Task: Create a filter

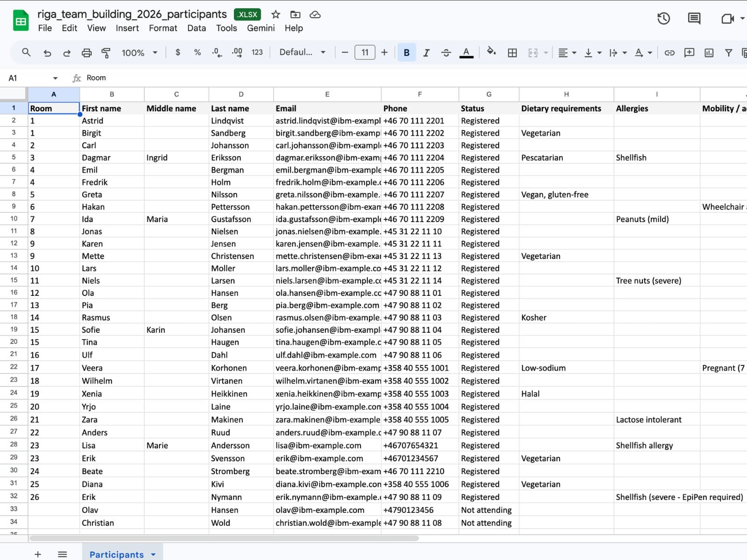Action: 729,52
